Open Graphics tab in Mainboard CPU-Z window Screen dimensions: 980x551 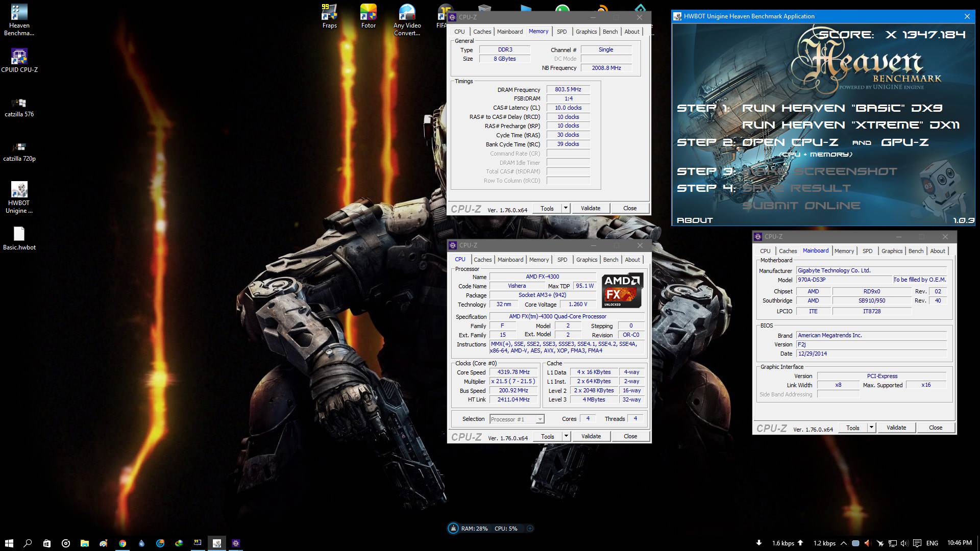[892, 251]
